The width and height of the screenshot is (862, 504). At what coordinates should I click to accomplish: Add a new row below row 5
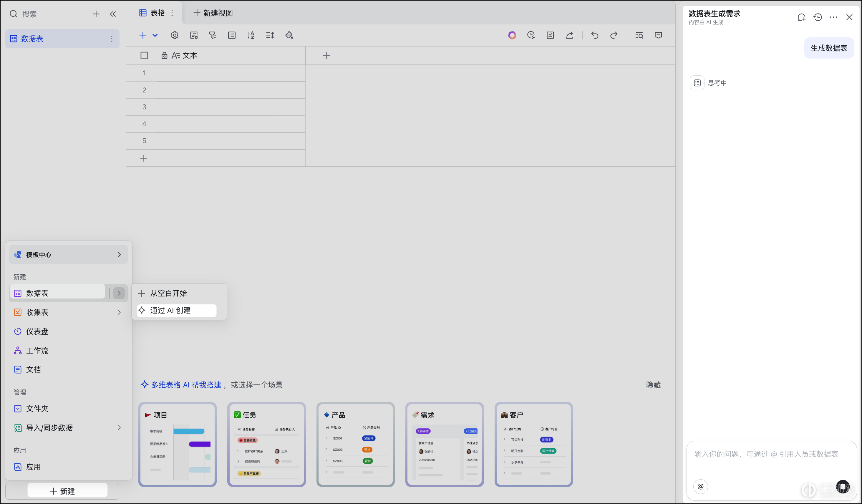pos(143,158)
